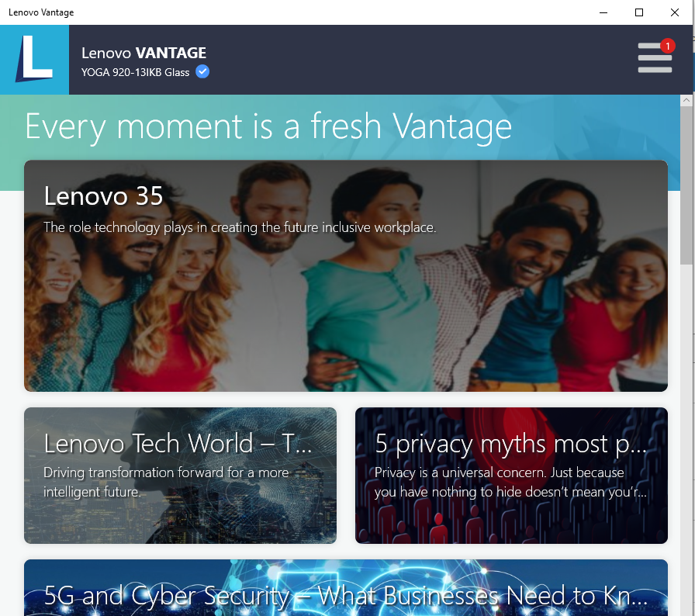695x616 pixels.
Task: Click the inclusive workplace description text
Action: pos(240,227)
